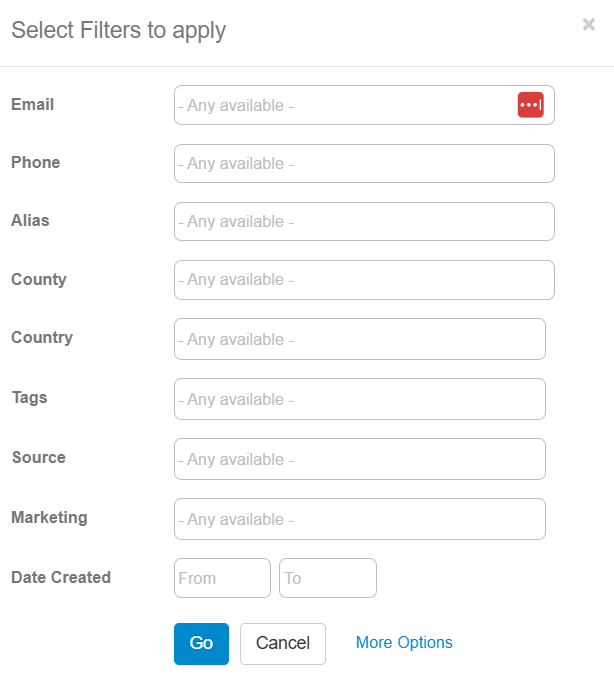Image resolution: width=614 pixels, height=687 pixels.
Task: Click the Tags label
Action: click(29, 397)
